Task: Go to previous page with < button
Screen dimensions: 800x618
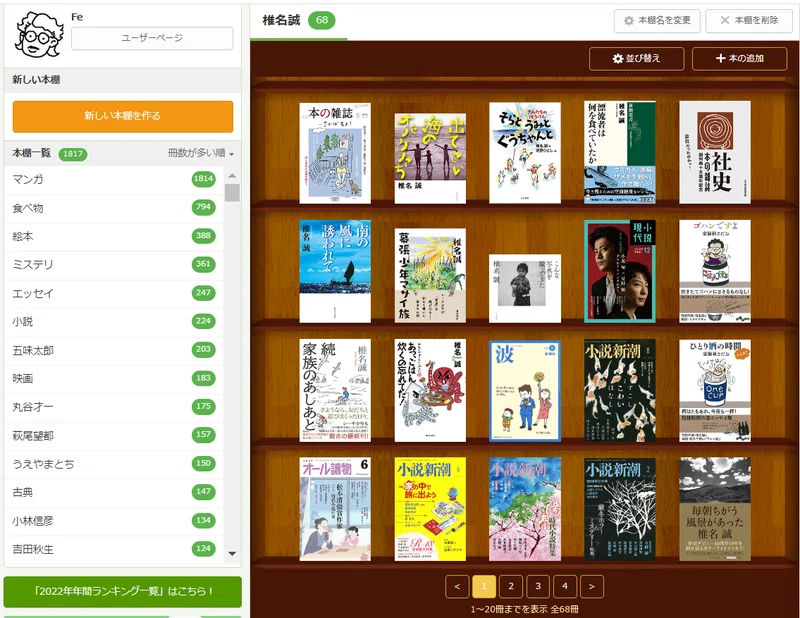Action: [x=457, y=586]
